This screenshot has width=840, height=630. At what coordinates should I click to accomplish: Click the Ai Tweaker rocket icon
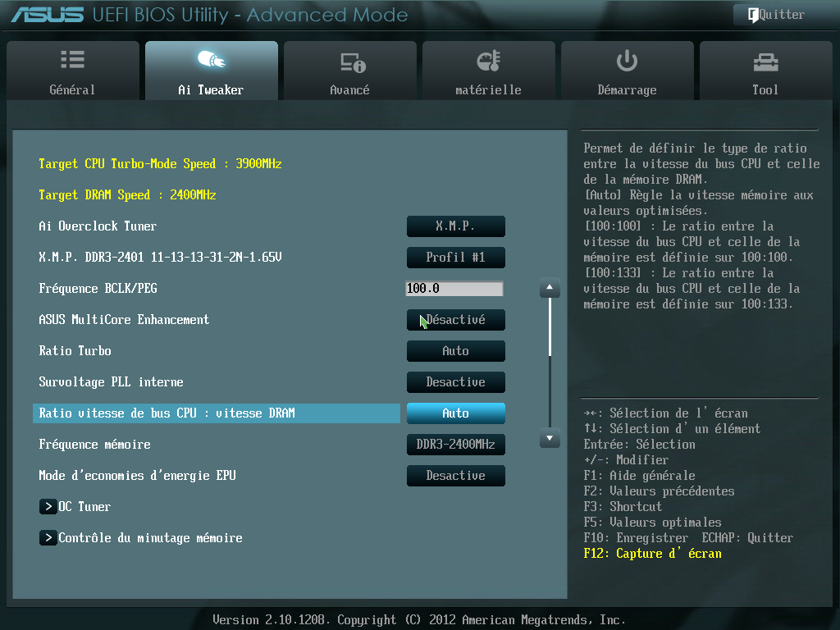coord(211,59)
